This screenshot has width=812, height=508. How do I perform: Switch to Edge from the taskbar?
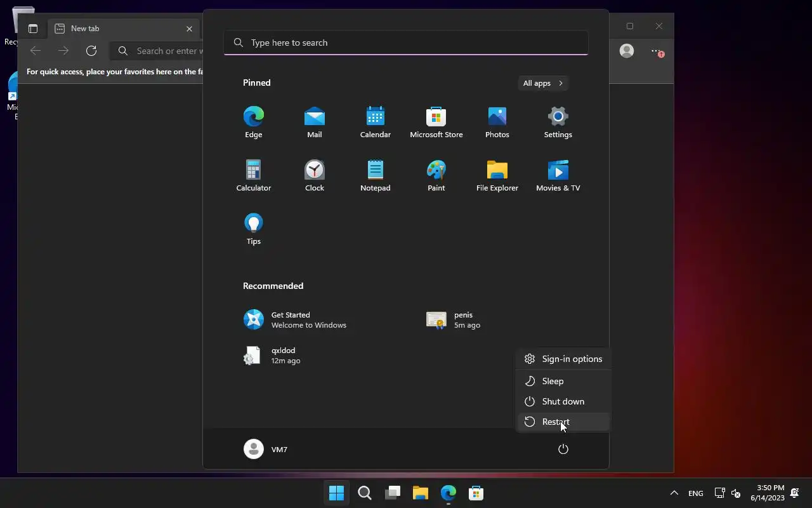pyautogui.click(x=449, y=493)
